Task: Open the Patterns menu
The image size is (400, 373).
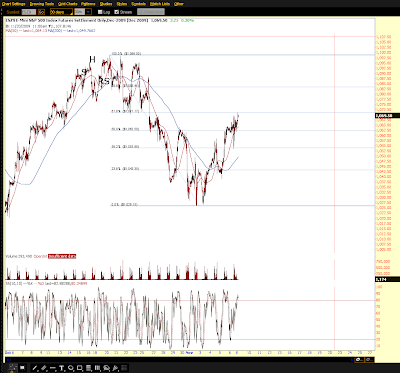Action: coord(88,4)
